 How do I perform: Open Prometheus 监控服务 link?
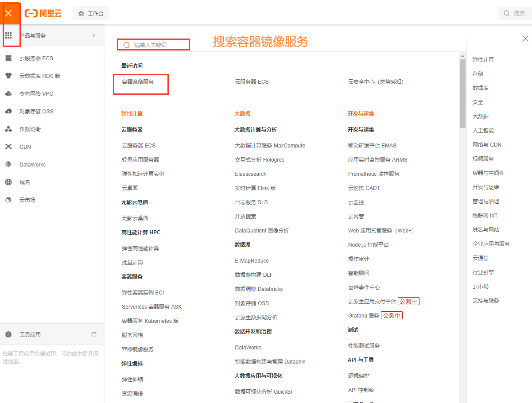[x=374, y=174]
